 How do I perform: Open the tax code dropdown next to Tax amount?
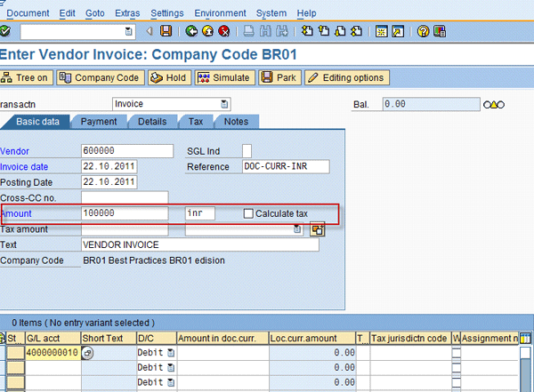point(297,229)
